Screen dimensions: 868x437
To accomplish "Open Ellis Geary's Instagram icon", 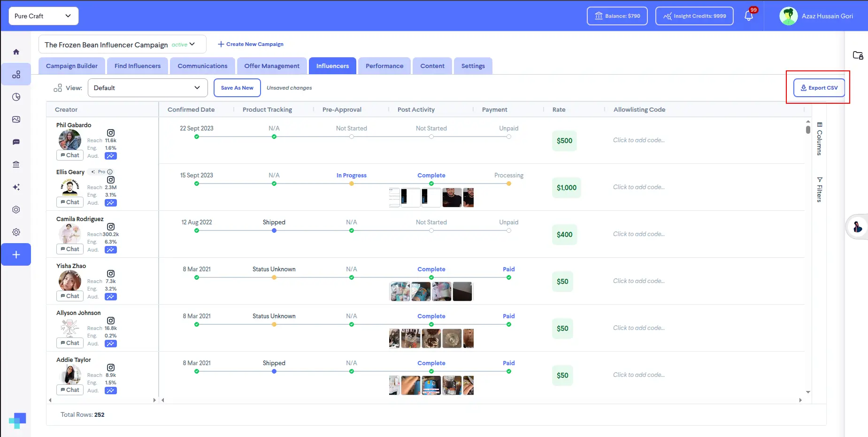I will (x=111, y=180).
